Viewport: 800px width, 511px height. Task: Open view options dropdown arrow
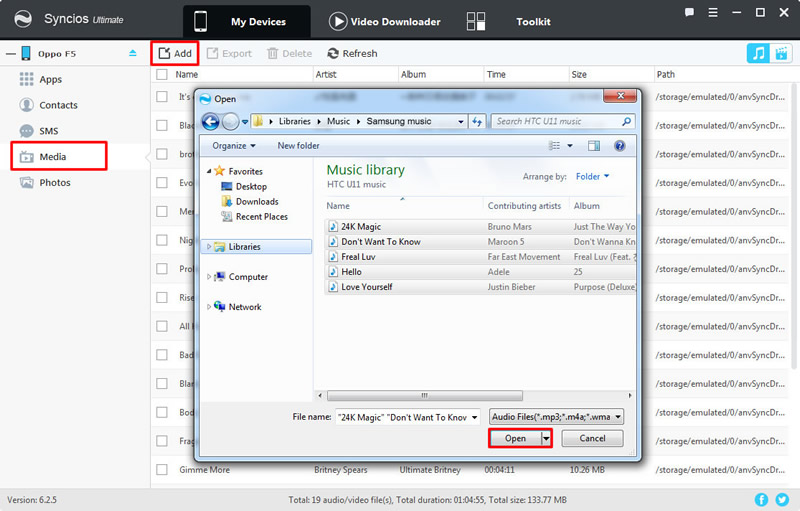tap(570, 146)
